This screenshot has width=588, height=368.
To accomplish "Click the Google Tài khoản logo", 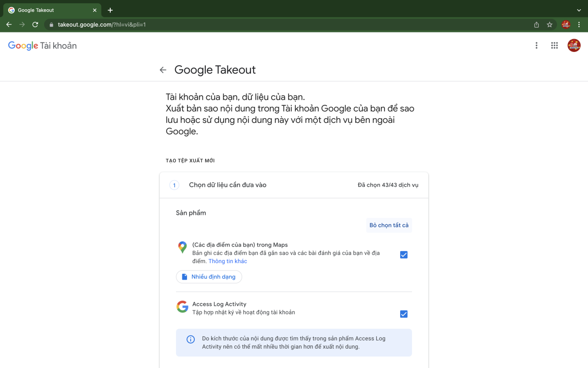I will coord(42,46).
